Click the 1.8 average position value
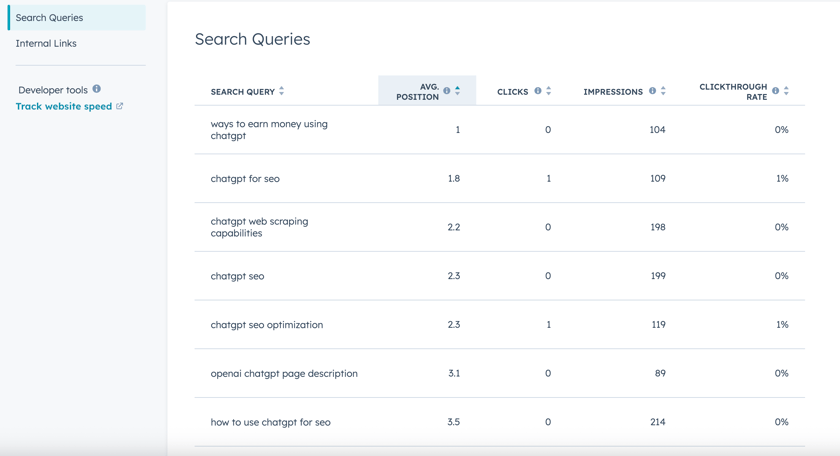This screenshot has height=456, width=840. pyautogui.click(x=454, y=178)
